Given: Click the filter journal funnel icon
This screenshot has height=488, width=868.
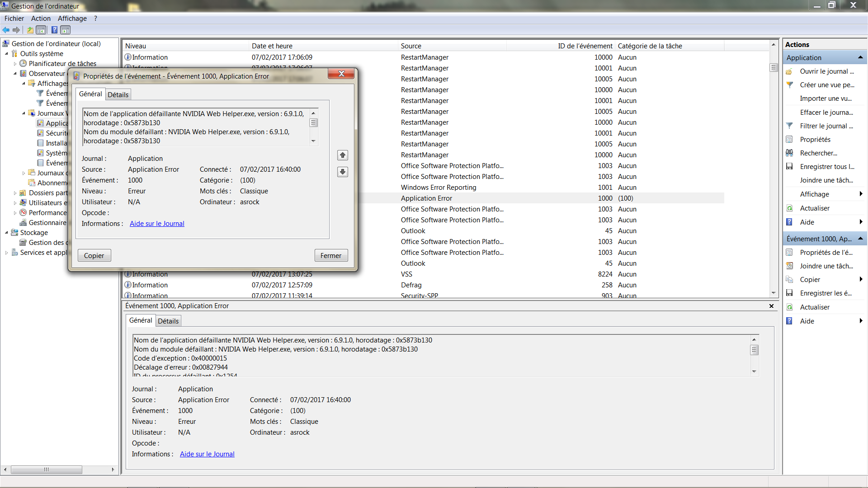Looking at the screenshot, I should 789,126.
